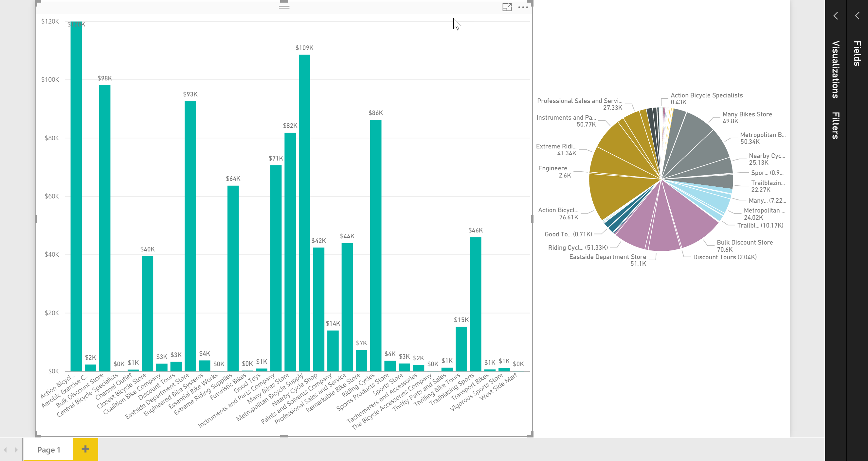Add a new report page
Viewport: 868px width, 461px height.
[x=85, y=449]
